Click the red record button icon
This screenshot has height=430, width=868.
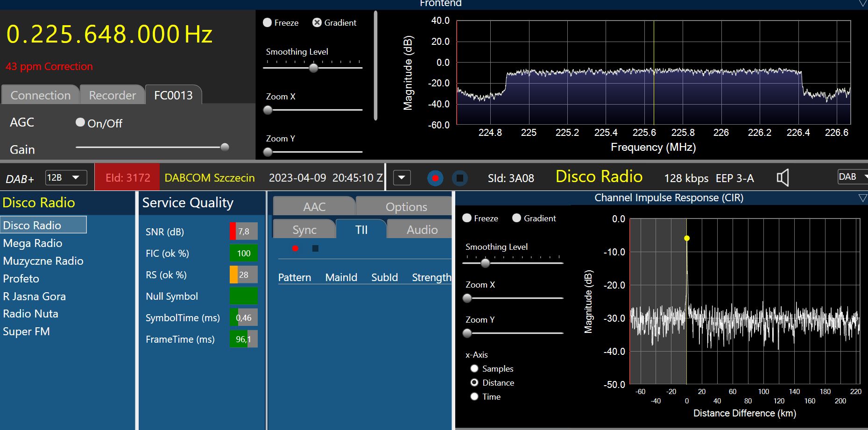coord(435,178)
